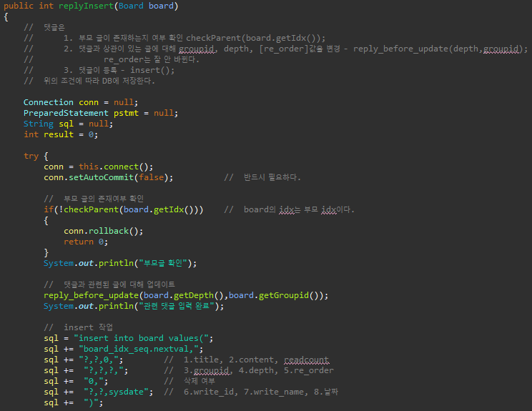This screenshot has height=411, width=532.
Task: Click the opening brace under method signature
Action: pos(6,17)
